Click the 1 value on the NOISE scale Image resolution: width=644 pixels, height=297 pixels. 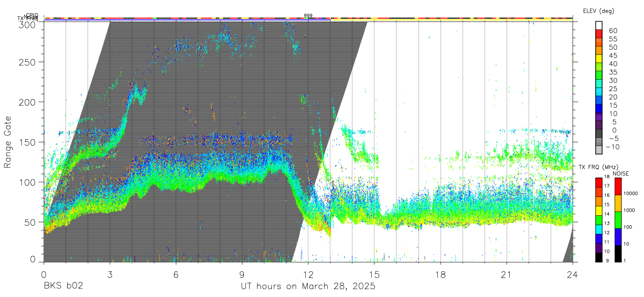tap(625, 260)
